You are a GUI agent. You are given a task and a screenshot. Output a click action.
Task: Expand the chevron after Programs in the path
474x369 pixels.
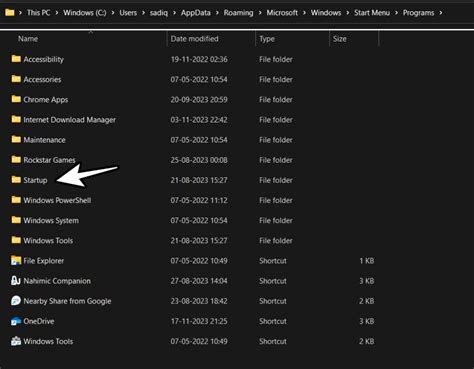pyautogui.click(x=441, y=13)
